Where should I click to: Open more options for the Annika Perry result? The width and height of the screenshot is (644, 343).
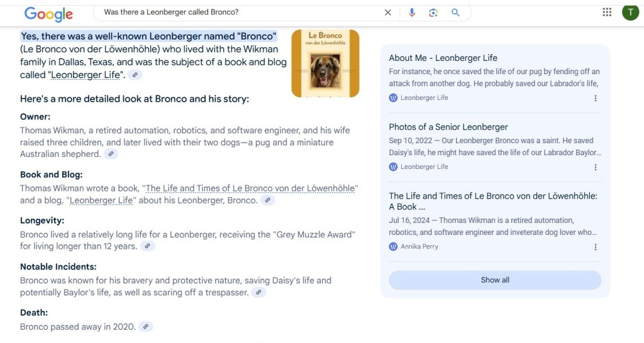coord(595,247)
